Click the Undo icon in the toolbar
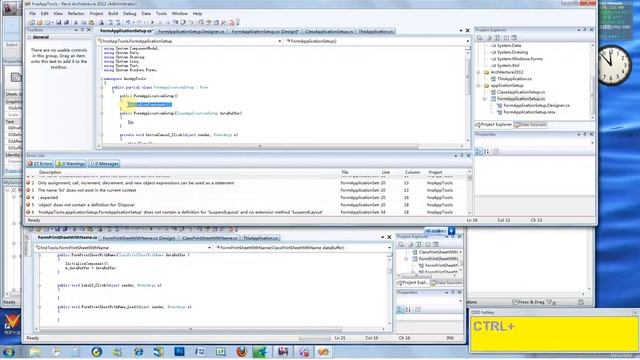Screen dimensions: 640x360 (x=128, y=22)
